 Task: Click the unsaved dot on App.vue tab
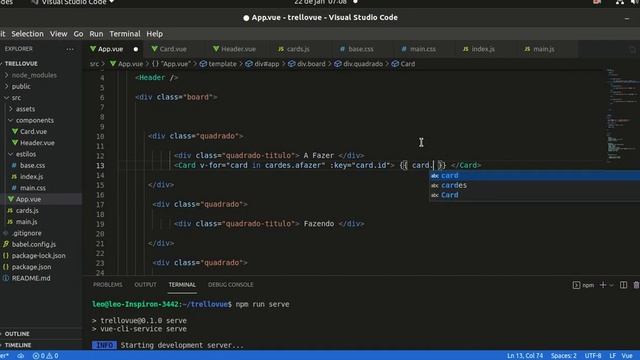tap(136, 49)
